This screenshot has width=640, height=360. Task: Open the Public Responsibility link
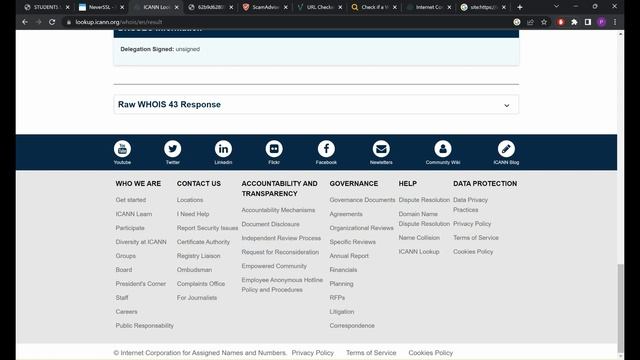click(144, 326)
